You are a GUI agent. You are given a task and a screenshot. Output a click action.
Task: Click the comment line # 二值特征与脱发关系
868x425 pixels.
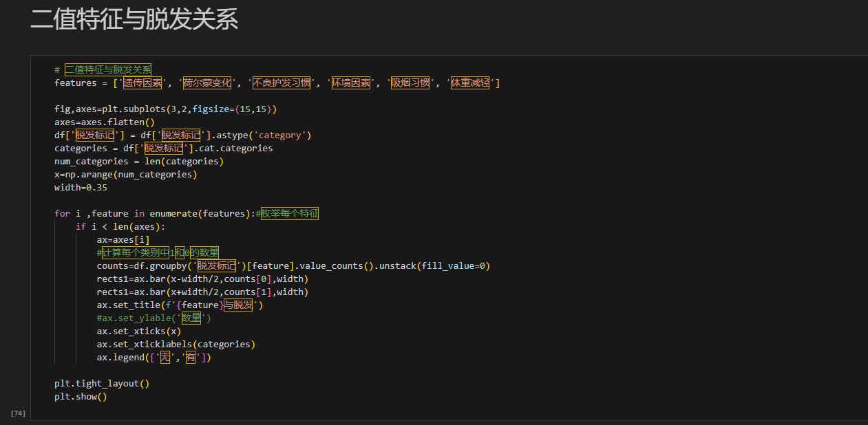click(103, 69)
